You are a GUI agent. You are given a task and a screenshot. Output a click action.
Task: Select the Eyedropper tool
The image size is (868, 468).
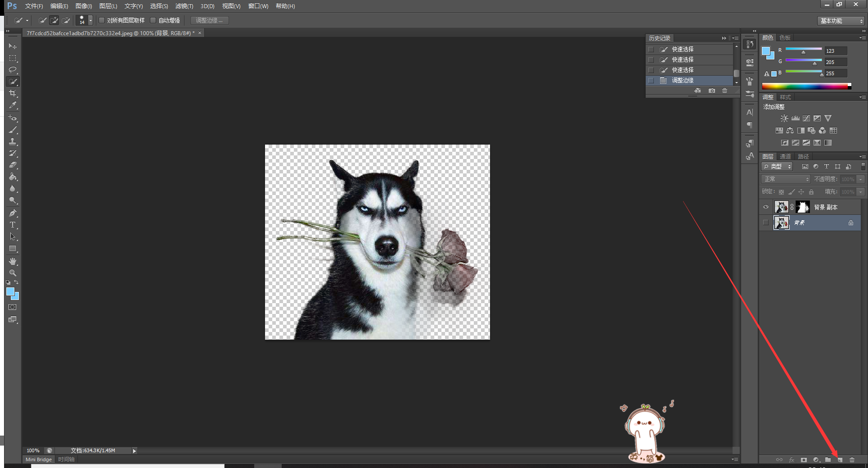pos(13,105)
